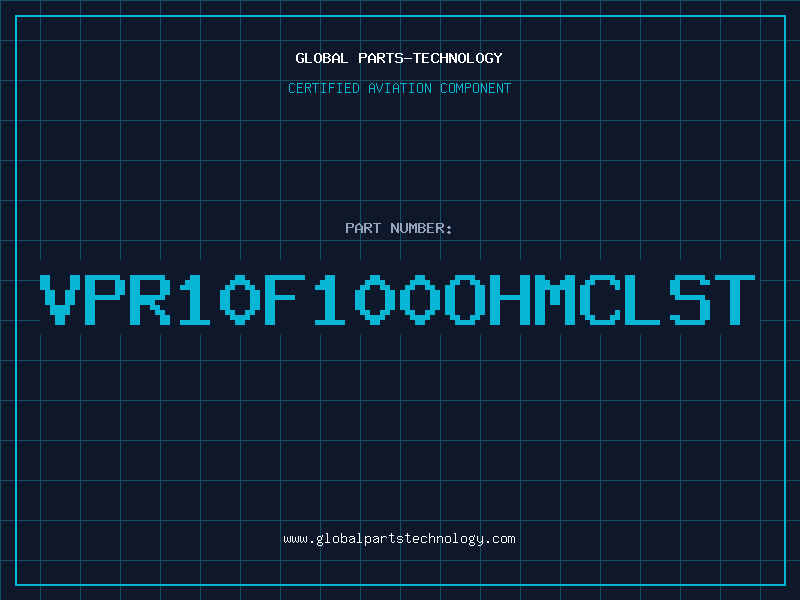The width and height of the screenshot is (800, 600).
Task: Select the letter L in the part number
Action: (x=644, y=299)
